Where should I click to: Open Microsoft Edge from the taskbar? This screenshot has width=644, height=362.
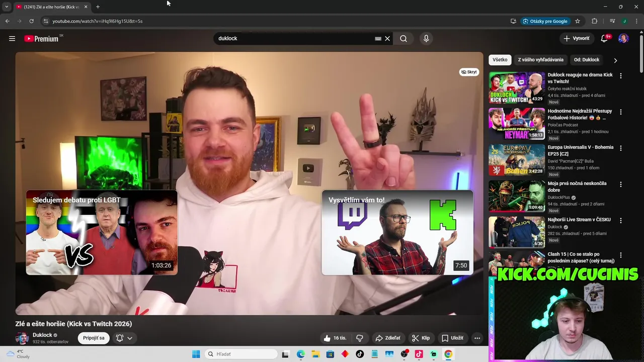tap(300, 354)
